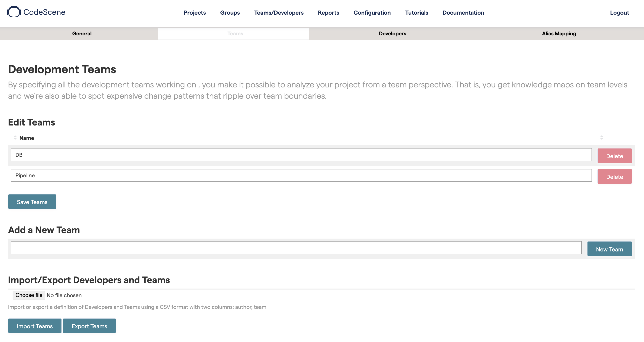
Task: Click the sort ascending icon for Name
Action: coord(14,136)
